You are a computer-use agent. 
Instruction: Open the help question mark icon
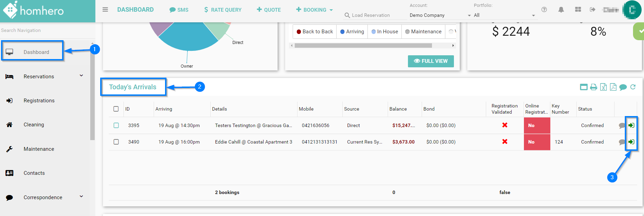544,10
